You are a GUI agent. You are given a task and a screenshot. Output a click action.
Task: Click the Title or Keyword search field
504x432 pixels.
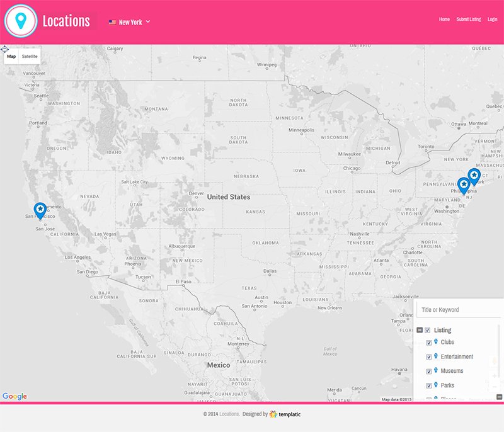[460, 310]
